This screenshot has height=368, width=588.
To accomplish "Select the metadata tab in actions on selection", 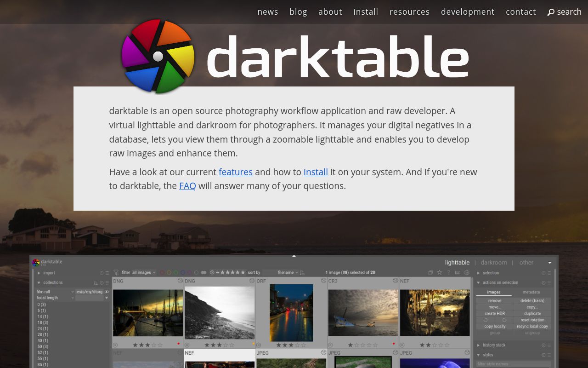I will 531,292.
